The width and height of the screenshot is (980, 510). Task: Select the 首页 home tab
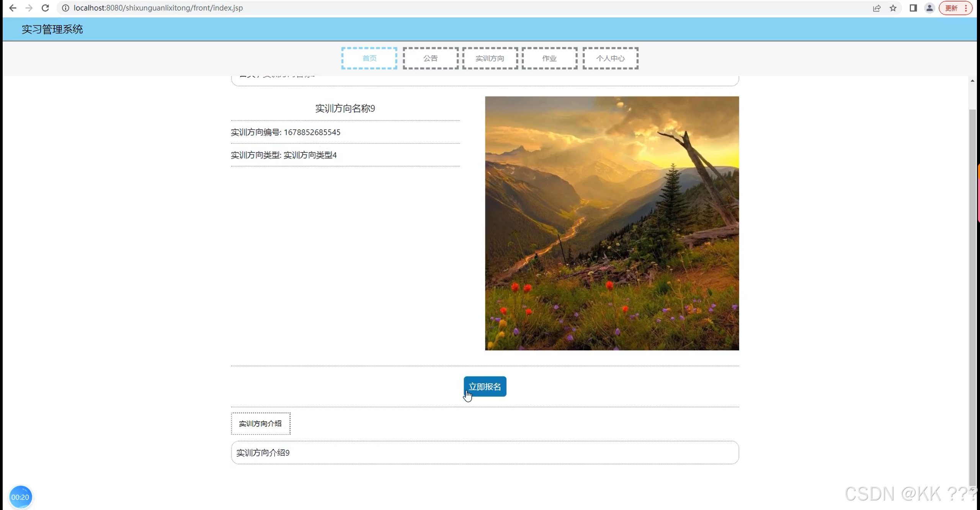pyautogui.click(x=369, y=58)
